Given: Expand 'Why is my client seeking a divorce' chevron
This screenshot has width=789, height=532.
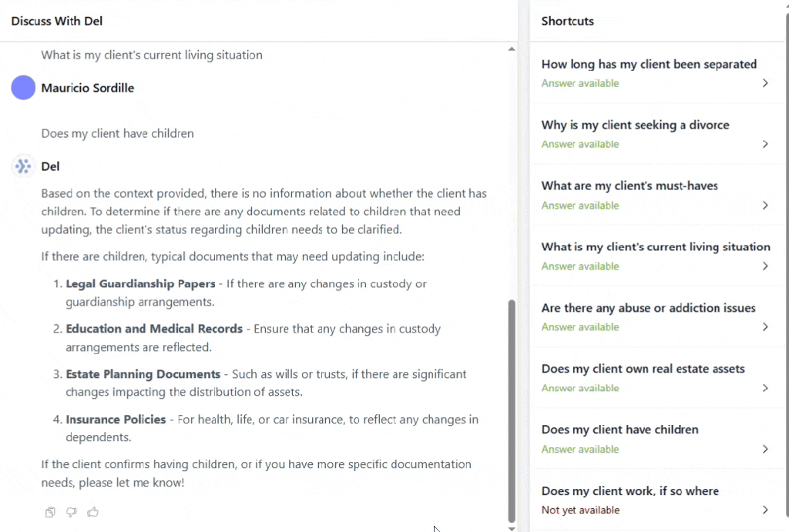Looking at the screenshot, I should (765, 144).
